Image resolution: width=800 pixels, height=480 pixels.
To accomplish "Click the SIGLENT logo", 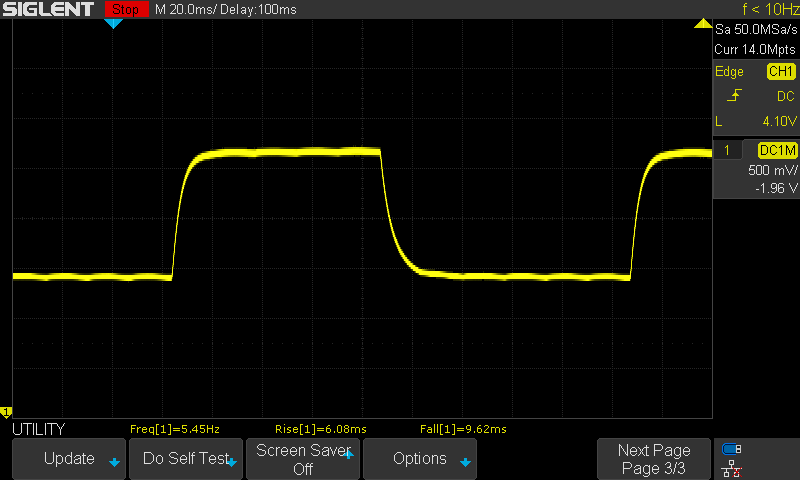I will pos(48,9).
